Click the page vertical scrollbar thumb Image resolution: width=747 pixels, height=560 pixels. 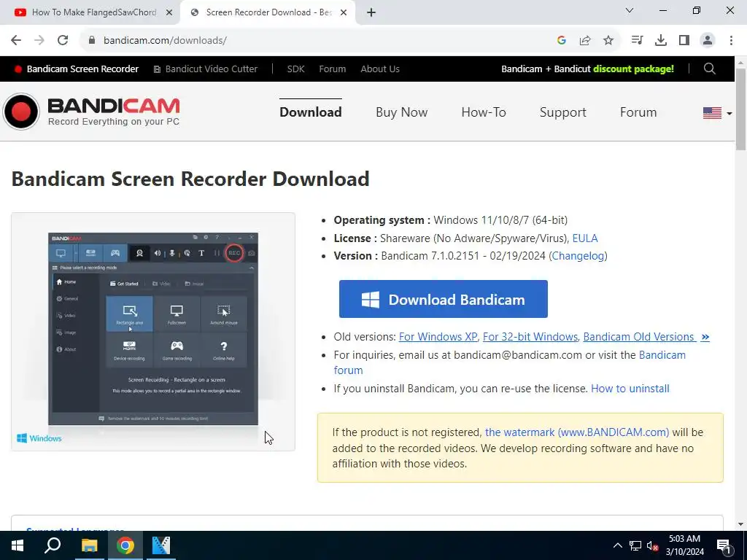740,109
